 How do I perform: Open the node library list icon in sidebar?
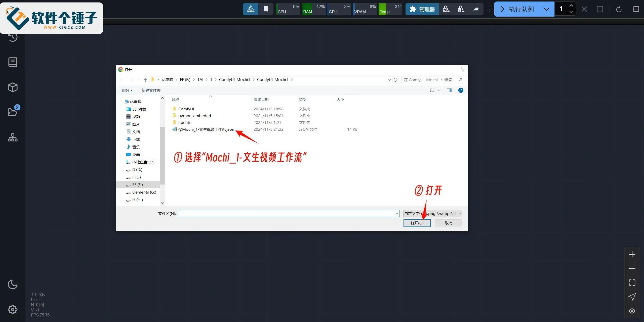[13, 62]
